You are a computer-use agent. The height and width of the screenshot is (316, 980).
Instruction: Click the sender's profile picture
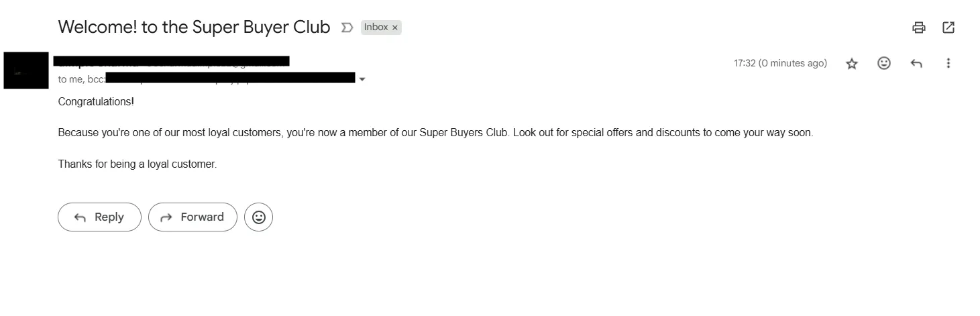[x=26, y=70]
